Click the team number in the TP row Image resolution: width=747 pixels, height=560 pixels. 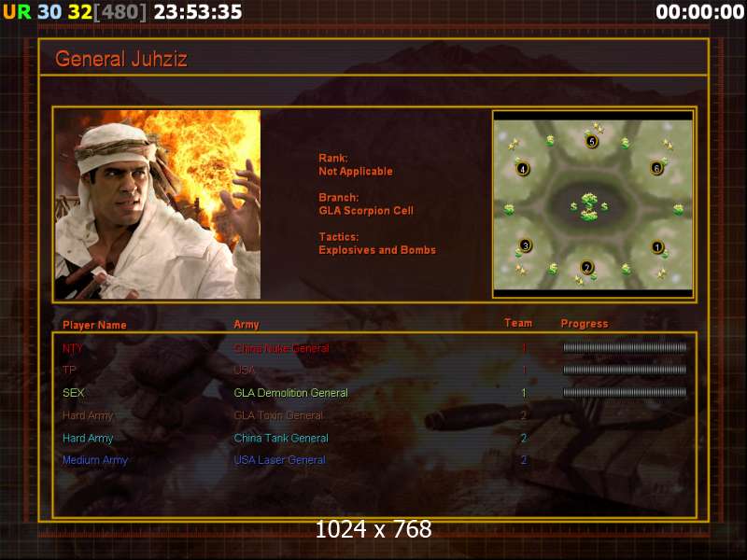[524, 370]
